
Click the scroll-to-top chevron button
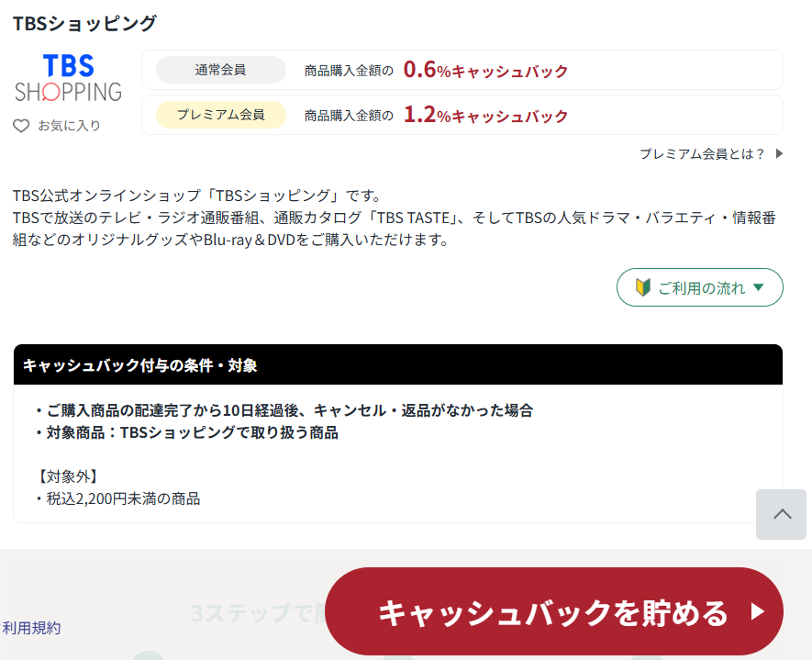[782, 514]
